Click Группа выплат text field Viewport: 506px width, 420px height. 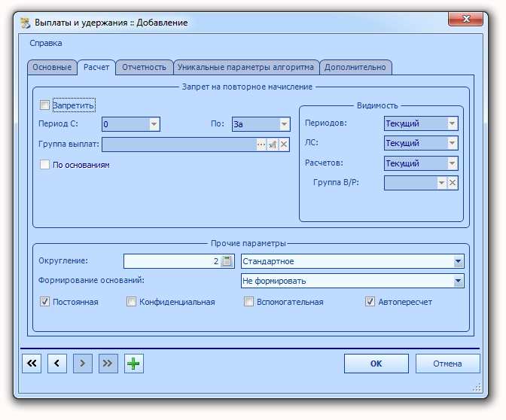pyautogui.click(x=179, y=145)
